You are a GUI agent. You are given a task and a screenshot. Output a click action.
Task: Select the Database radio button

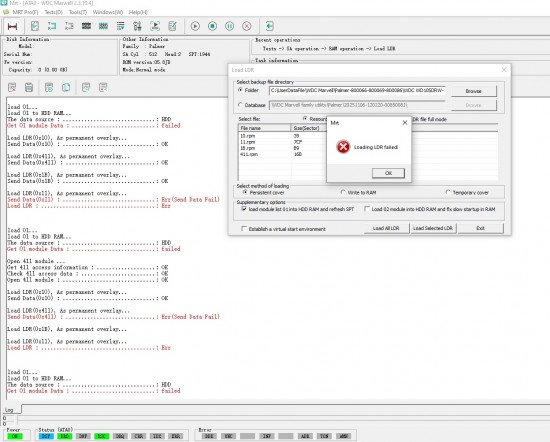(240, 105)
